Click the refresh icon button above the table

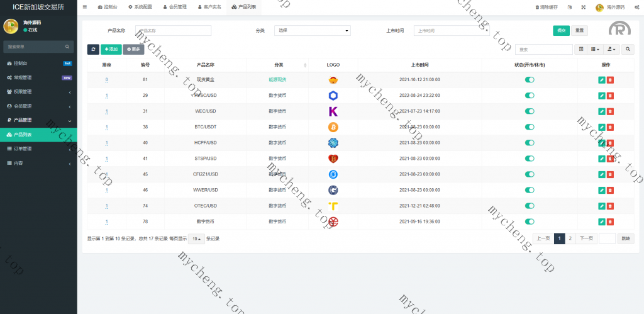[x=93, y=49]
